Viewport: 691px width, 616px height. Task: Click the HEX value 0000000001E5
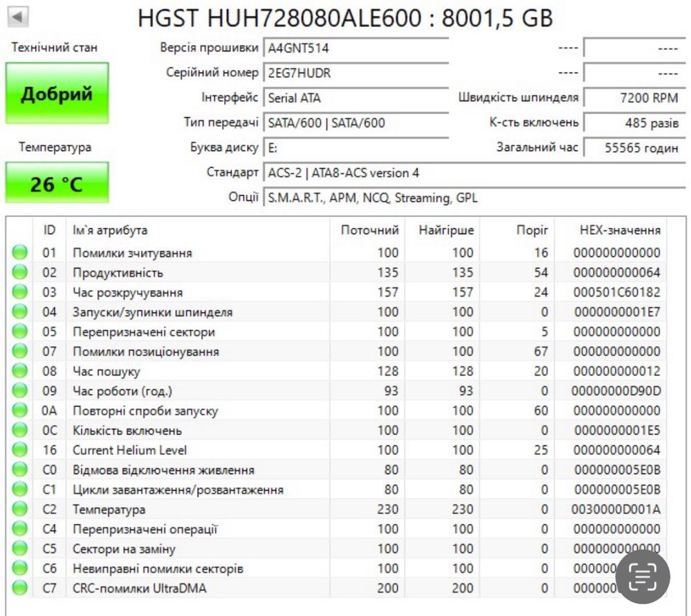[x=616, y=431]
